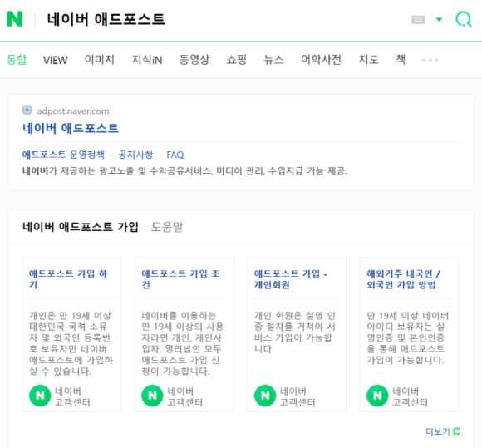Open the 동영상 tab
482x448 pixels.
[x=194, y=59]
